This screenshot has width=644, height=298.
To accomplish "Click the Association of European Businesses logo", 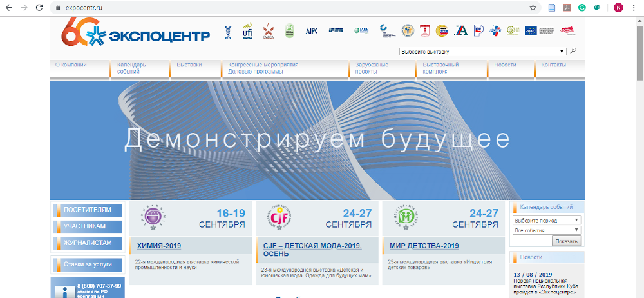I will (x=540, y=30).
